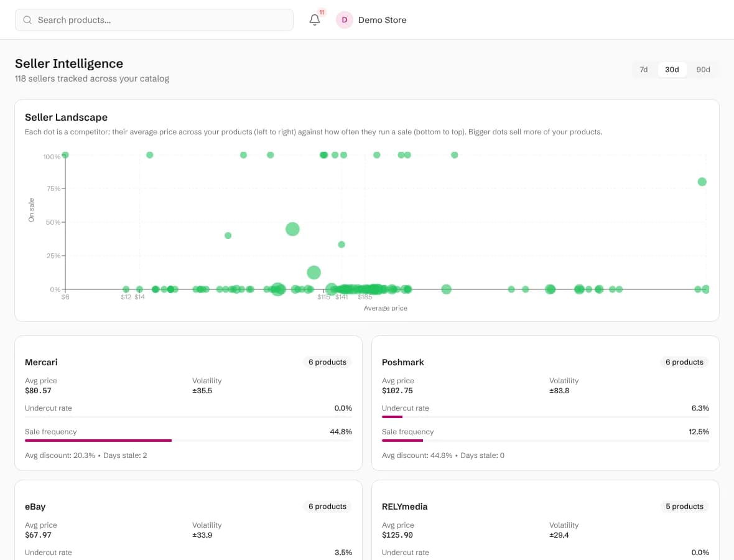
Task: Select eBay avg price $67.97
Action: [x=38, y=534]
